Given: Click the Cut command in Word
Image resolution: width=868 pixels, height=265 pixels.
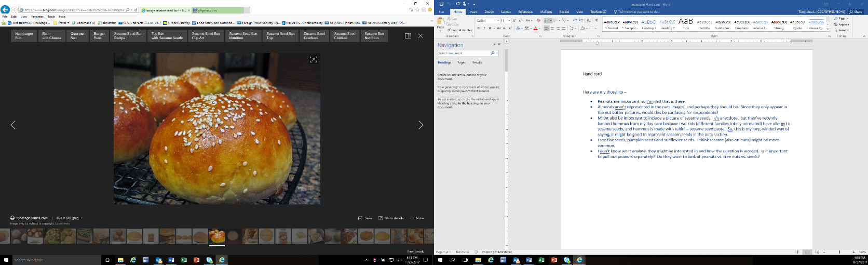Looking at the screenshot, I should point(452,19).
